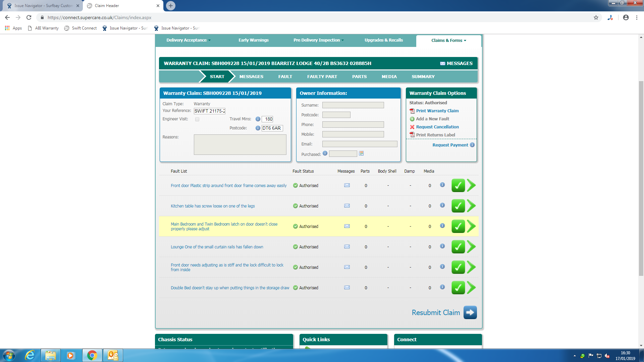644x362 pixels.
Task: Expand the Delivery Acceptance menu
Action: pyautogui.click(x=189, y=40)
